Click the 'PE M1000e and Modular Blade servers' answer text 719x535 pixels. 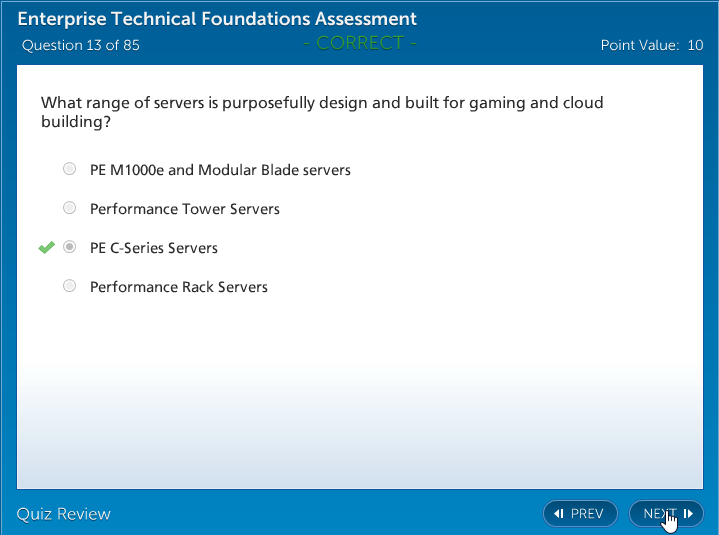pos(220,170)
